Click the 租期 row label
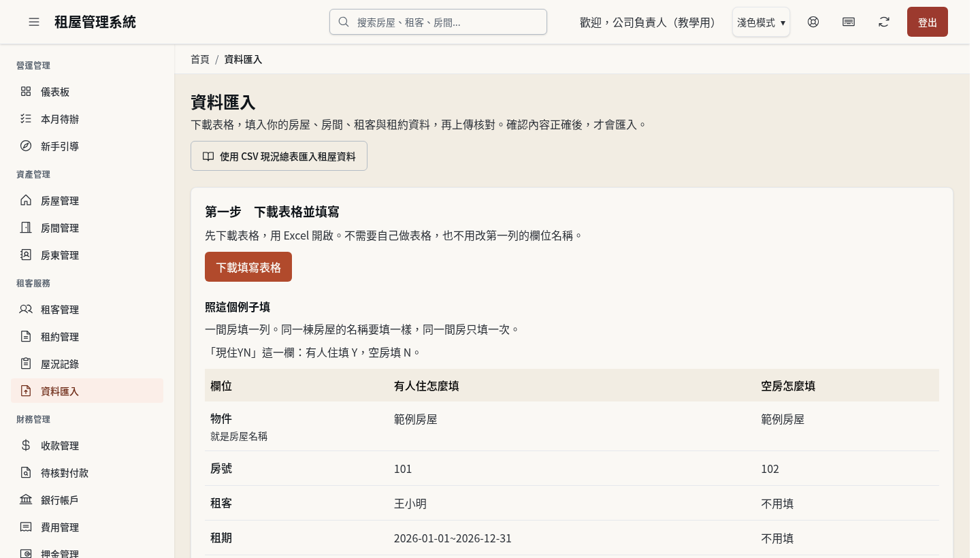This screenshot has height=558, width=980. (221, 538)
